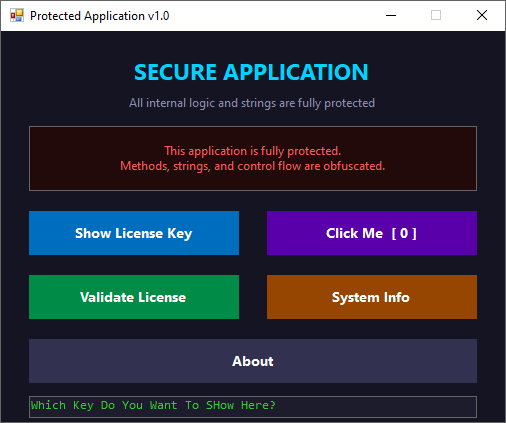Screen dimensions: 506x423
Task: Hit the purple Click Me button
Action: 372,233
